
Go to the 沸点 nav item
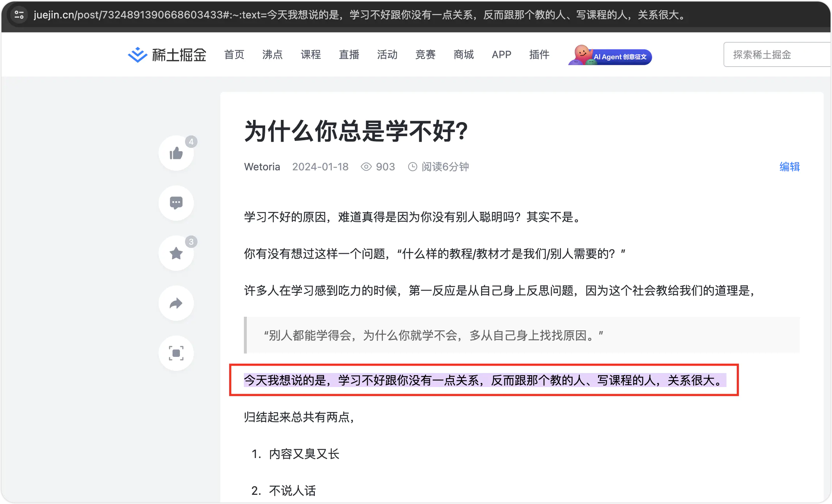[272, 55]
